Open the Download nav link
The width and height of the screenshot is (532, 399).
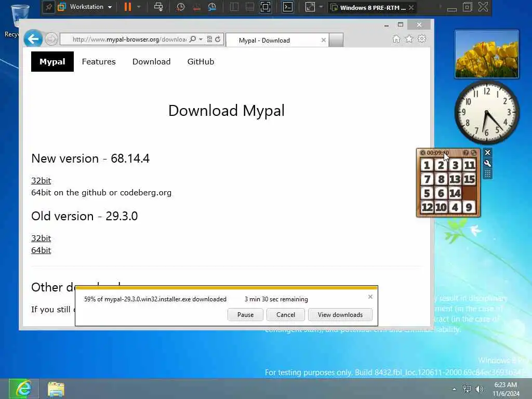point(151,61)
